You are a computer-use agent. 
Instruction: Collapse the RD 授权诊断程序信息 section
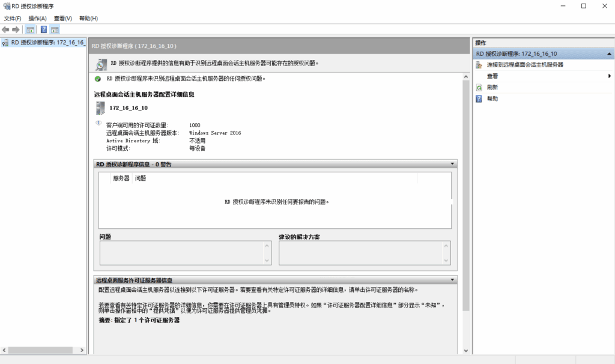click(x=452, y=164)
